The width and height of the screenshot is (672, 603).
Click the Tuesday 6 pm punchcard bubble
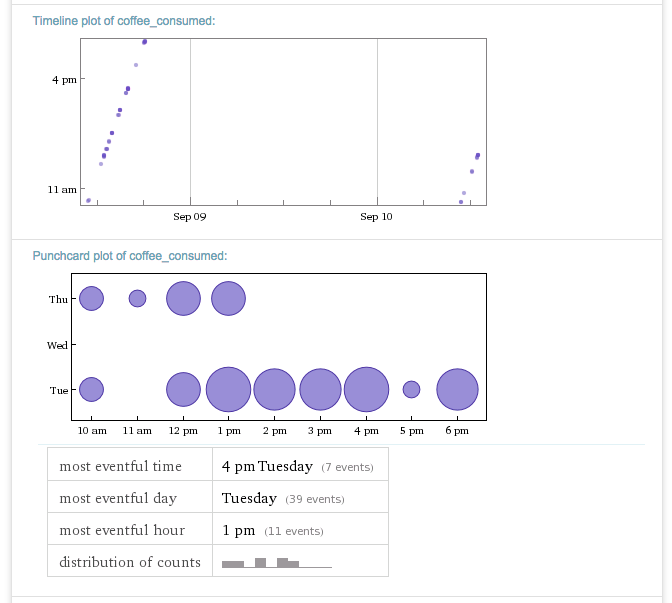(457, 390)
